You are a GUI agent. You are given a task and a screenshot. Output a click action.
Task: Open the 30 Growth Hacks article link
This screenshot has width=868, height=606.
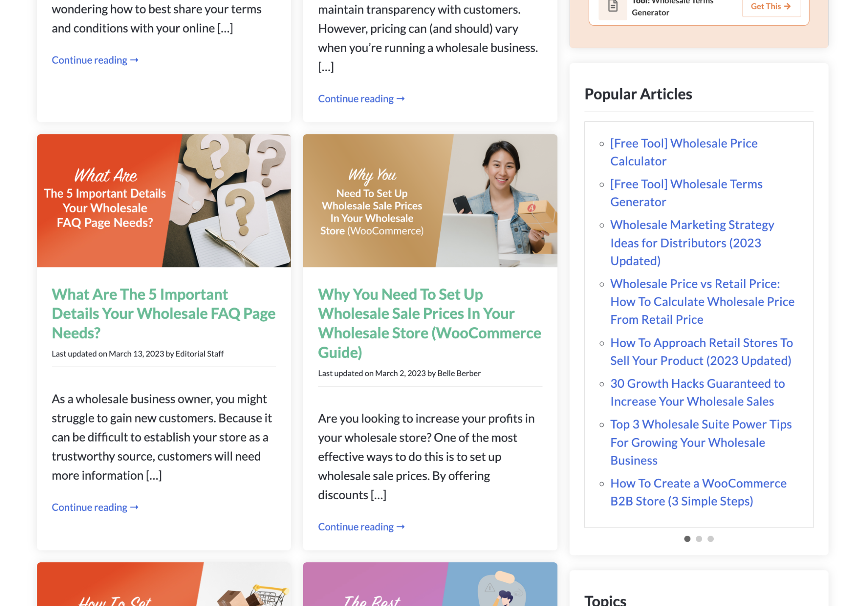(x=698, y=392)
